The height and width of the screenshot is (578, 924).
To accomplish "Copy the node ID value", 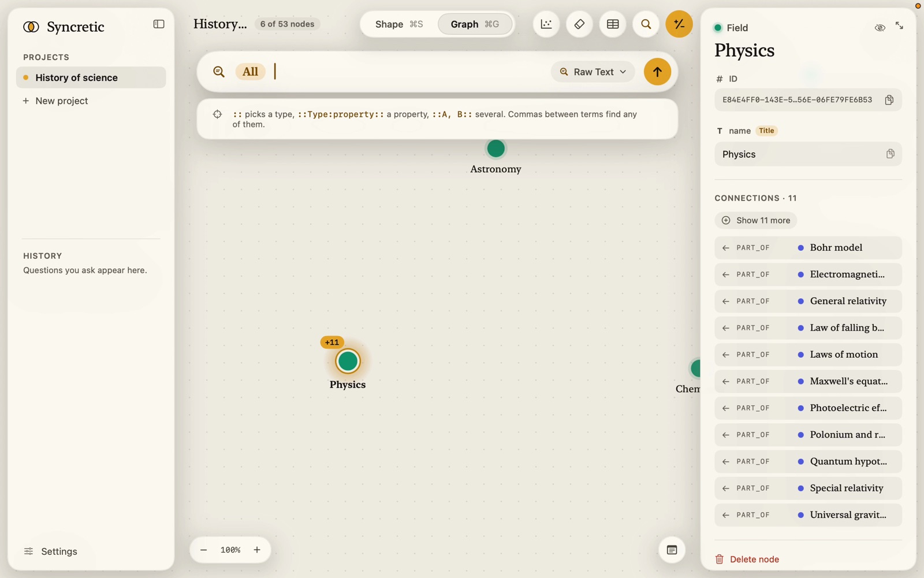I will point(889,100).
